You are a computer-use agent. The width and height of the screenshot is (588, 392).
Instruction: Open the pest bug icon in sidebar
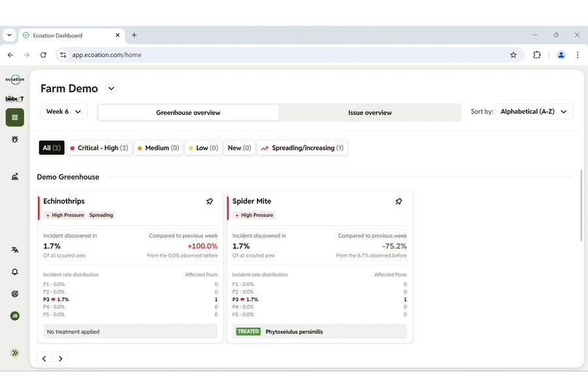(14, 139)
